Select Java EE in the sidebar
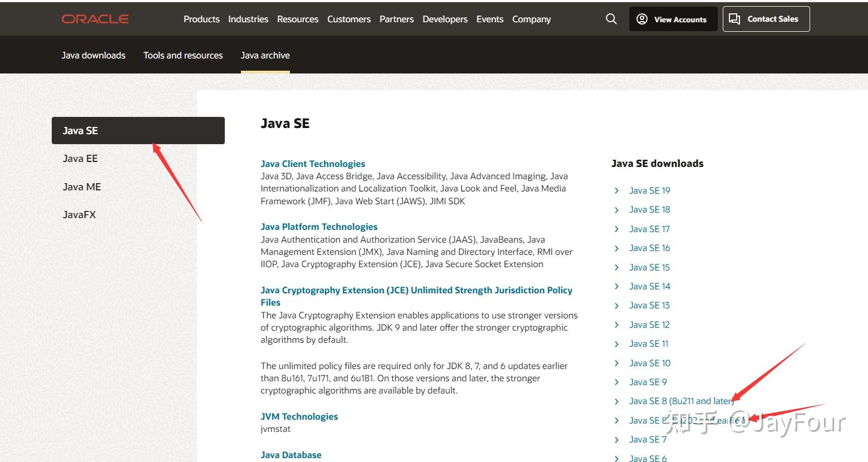 click(x=80, y=159)
